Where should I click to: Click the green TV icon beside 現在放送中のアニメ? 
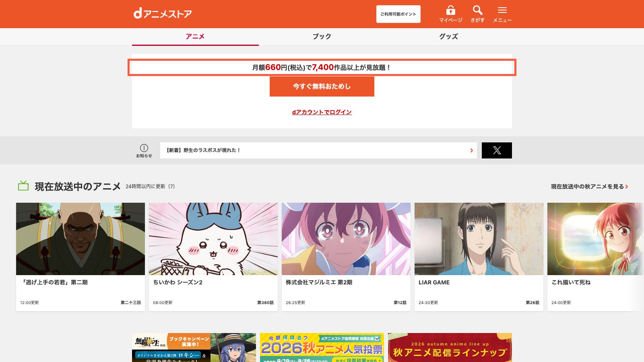point(23,186)
